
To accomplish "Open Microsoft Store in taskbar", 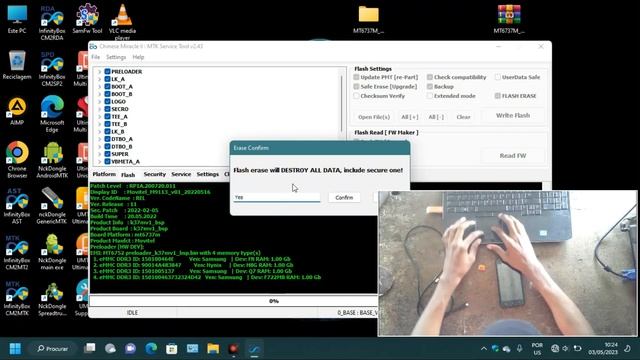I will pyautogui.click(x=172, y=349).
